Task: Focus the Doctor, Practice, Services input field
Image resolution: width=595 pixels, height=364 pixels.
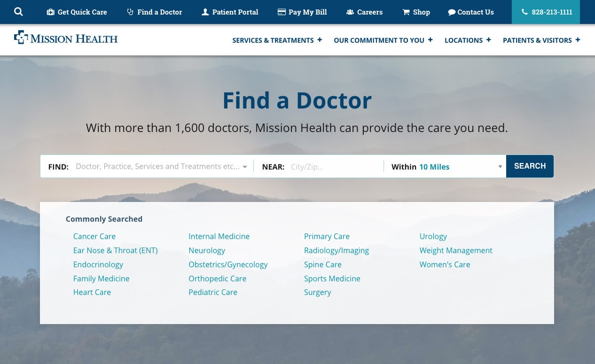Action: [x=157, y=167]
